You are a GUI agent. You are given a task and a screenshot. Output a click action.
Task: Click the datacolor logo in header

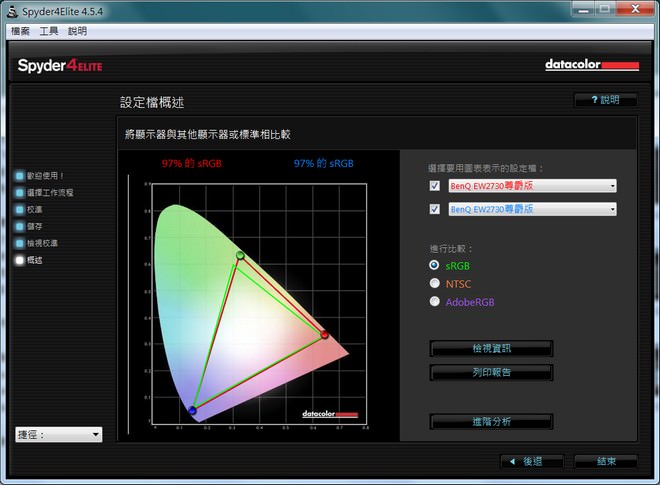[591, 66]
